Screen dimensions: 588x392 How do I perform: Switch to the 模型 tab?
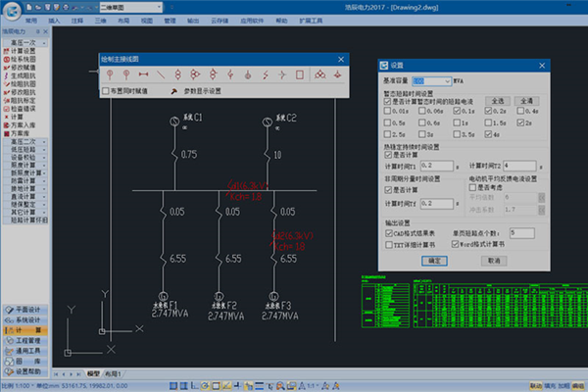tap(94, 374)
